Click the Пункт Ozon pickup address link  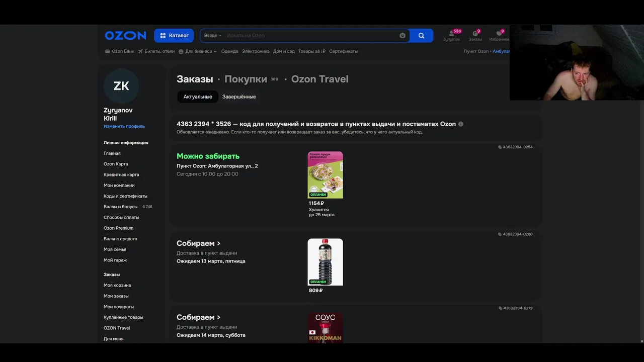(487, 51)
